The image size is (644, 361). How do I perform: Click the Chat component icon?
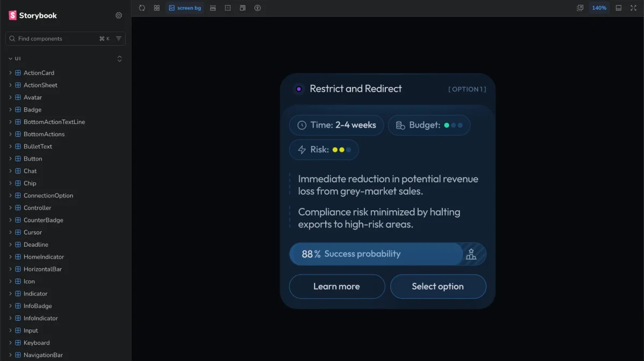pyautogui.click(x=18, y=171)
